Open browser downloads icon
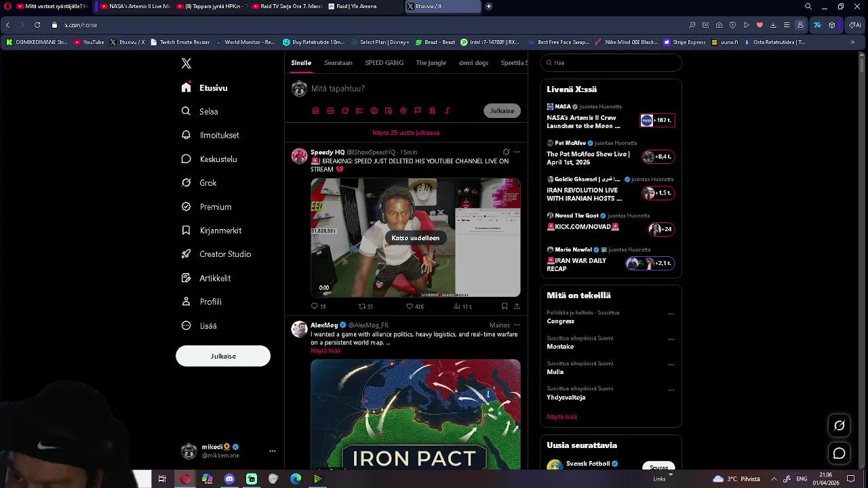The height and width of the screenshot is (488, 868). tap(773, 25)
